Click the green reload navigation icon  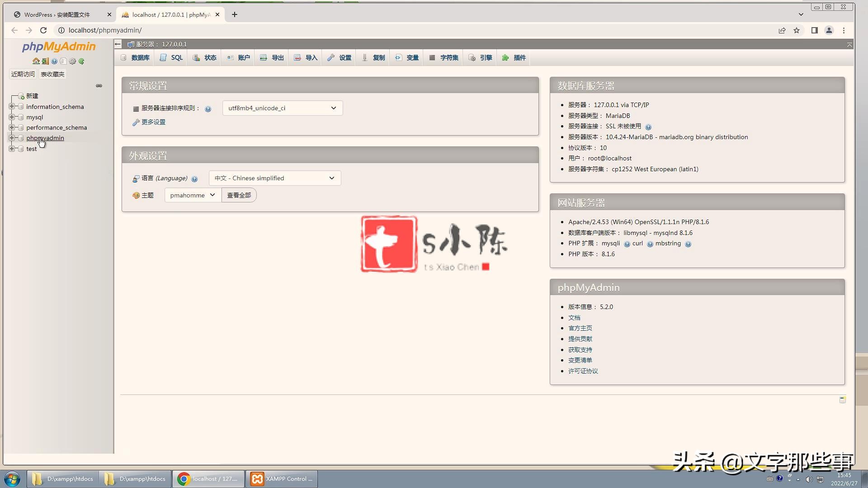(81, 61)
